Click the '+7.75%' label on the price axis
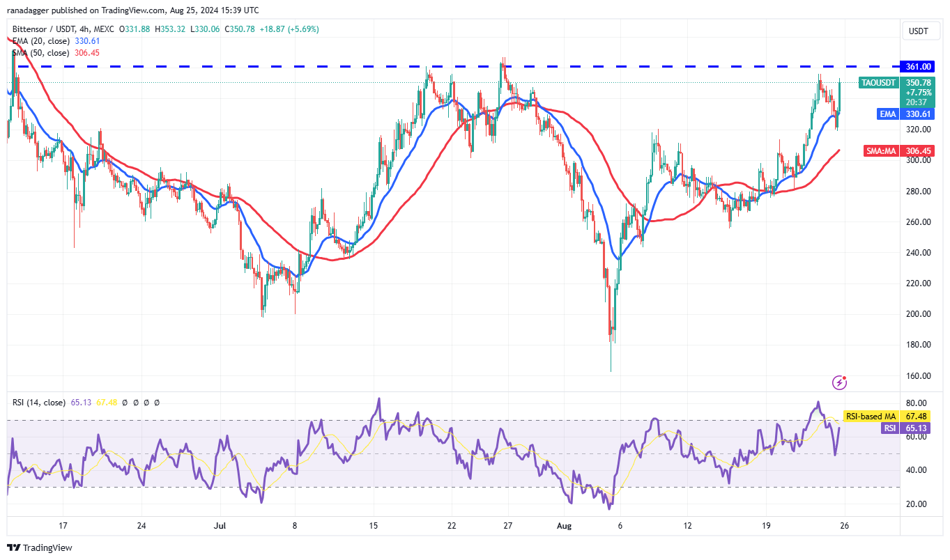This screenshot has height=560, width=950. 919,92
